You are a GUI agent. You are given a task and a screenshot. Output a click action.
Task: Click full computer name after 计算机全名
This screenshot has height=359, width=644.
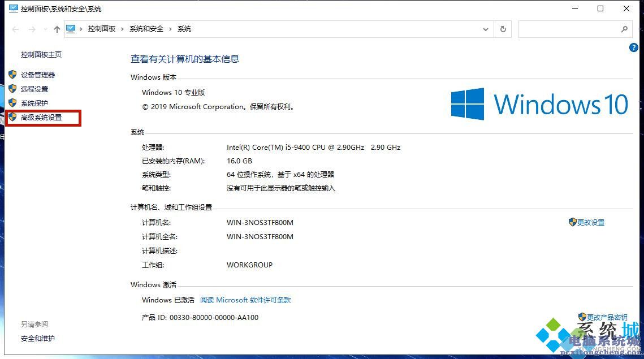coord(260,236)
